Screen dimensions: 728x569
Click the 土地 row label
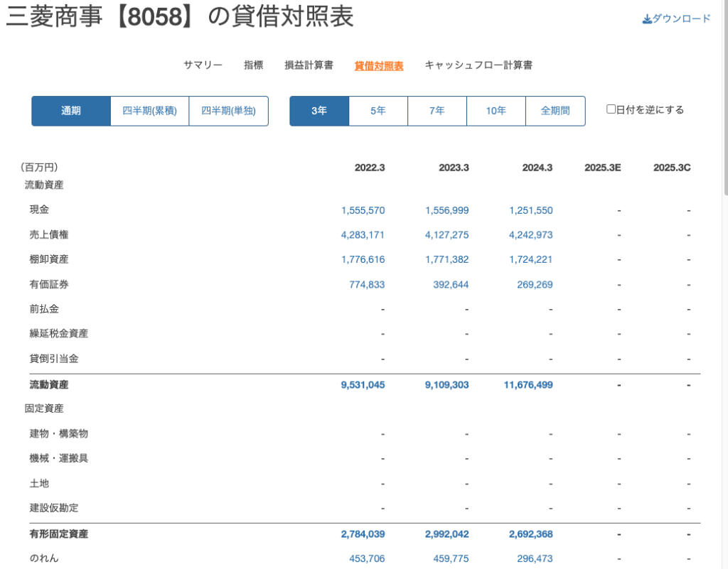click(40, 483)
